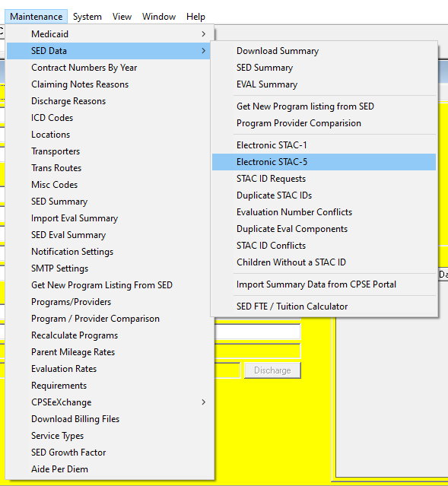Image resolution: width=448 pixels, height=486 pixels.
Task: Open the Help menu
Action: click(x=195, y=17)
